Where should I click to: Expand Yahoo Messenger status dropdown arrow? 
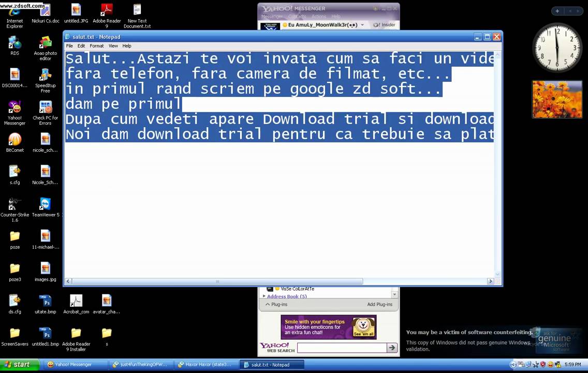[x=362, y=25]
